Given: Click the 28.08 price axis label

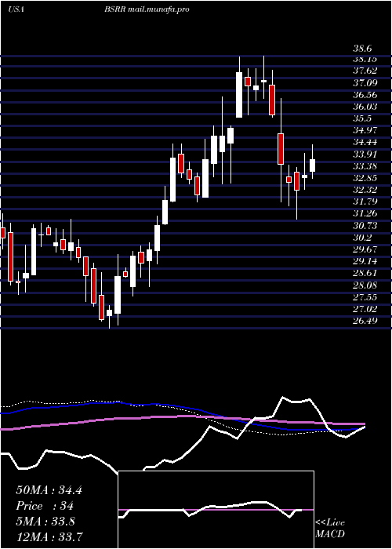Looking at the screenshot, I should (x=365, y=285).
